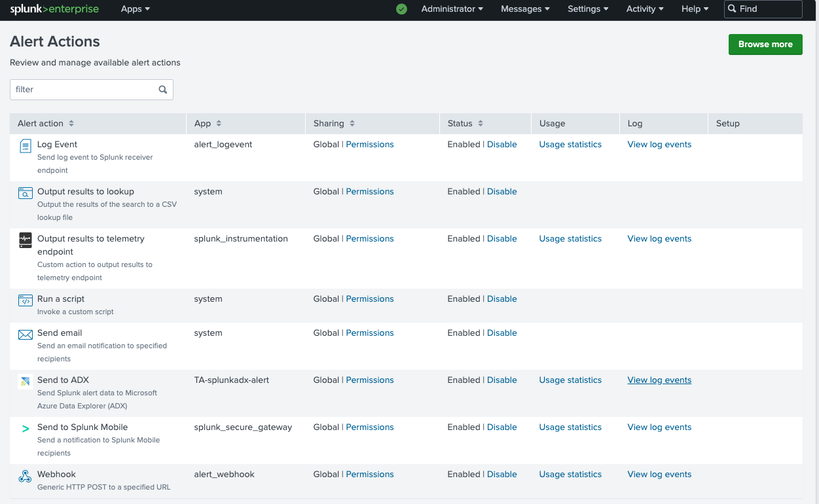Click the Output results to lookup icon
The image size is (819, 504).
coord(25,192)
